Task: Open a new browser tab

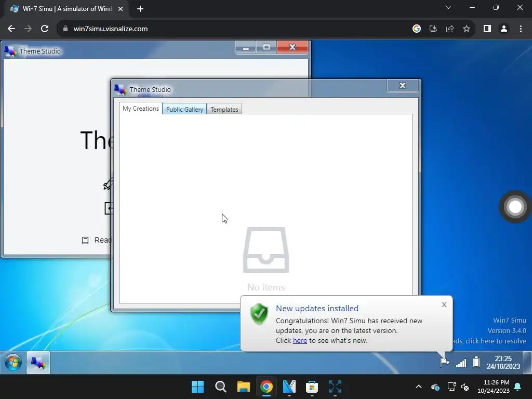Action: tap(140, 9)
